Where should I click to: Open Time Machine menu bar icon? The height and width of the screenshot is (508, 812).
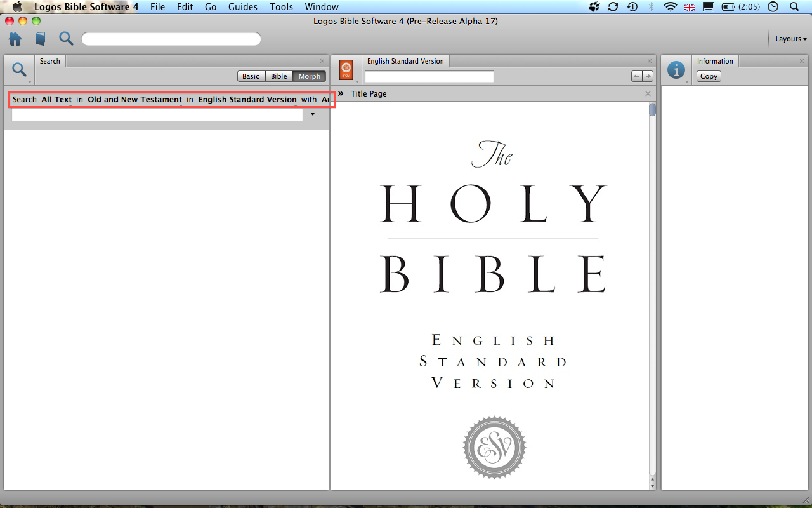point(632,7)
